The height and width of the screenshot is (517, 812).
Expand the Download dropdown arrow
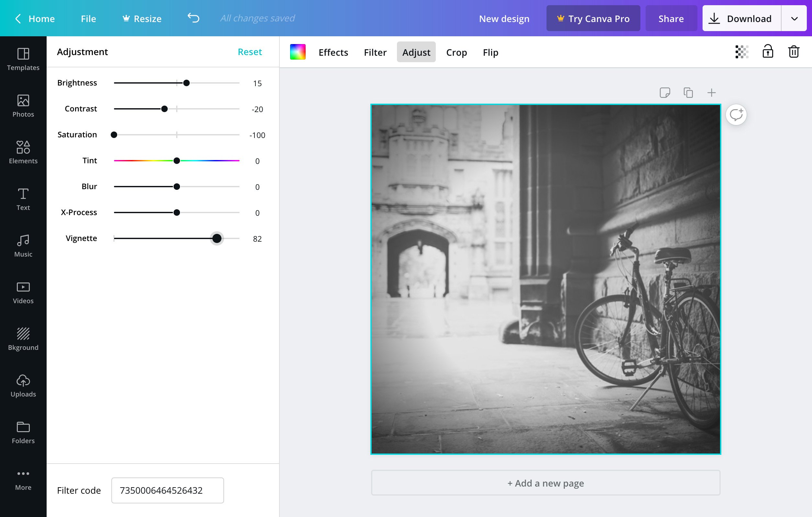pos(794,18)
